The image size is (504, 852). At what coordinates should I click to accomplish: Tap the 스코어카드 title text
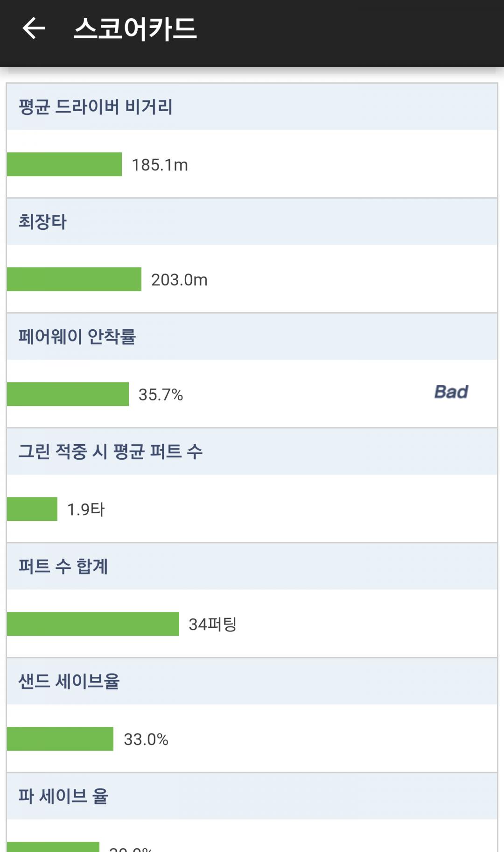click(x=135, y=28)
